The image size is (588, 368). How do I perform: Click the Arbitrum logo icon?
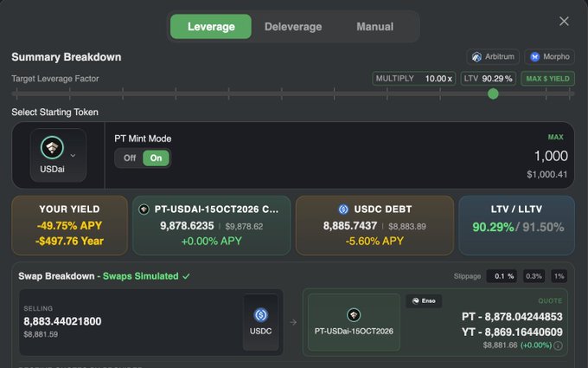tap(476, 56)
